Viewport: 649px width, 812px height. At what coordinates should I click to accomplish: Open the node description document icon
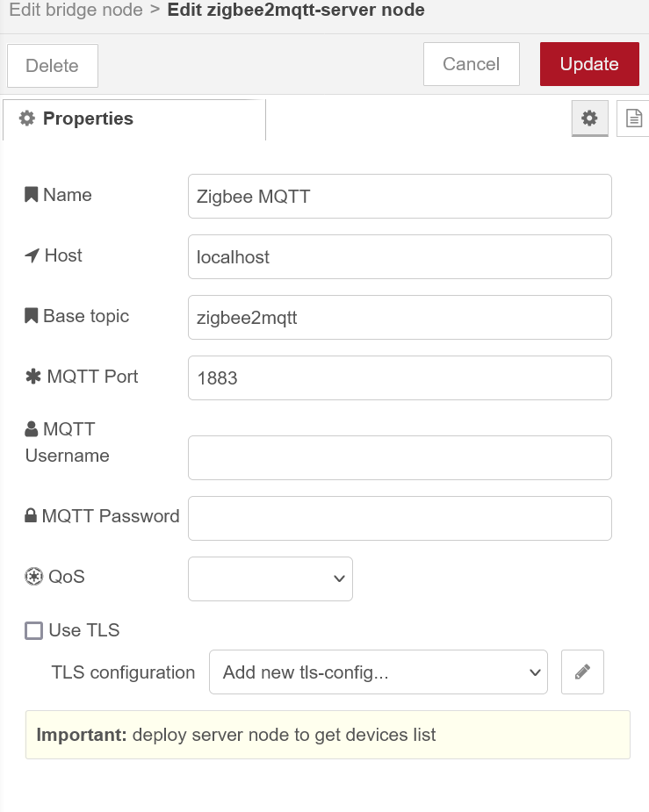coord(633,118)
